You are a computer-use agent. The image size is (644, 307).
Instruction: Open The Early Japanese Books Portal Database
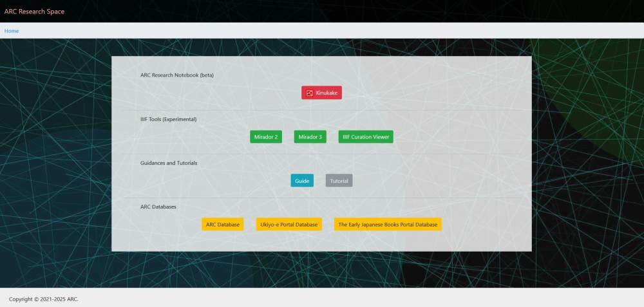(x=388, y=225)
